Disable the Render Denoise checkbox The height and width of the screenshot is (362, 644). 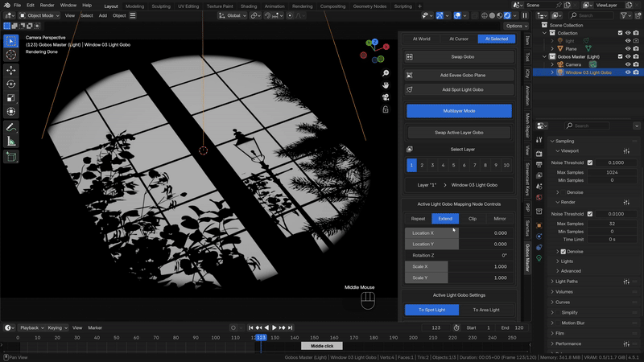click(563, 251)
